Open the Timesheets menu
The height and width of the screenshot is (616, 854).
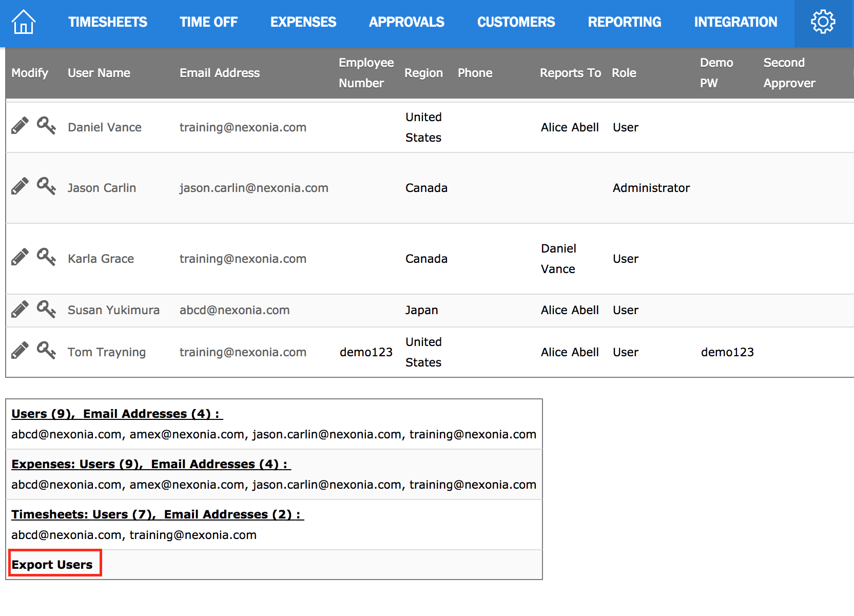click(108, 22)
